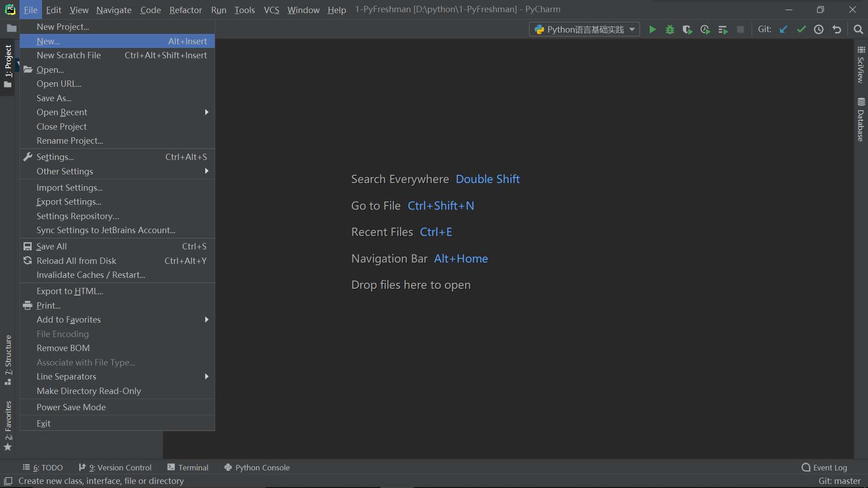Update project with Git blue arrow
The height and width of the screenshot is (488, 868).
coord(783,29)
